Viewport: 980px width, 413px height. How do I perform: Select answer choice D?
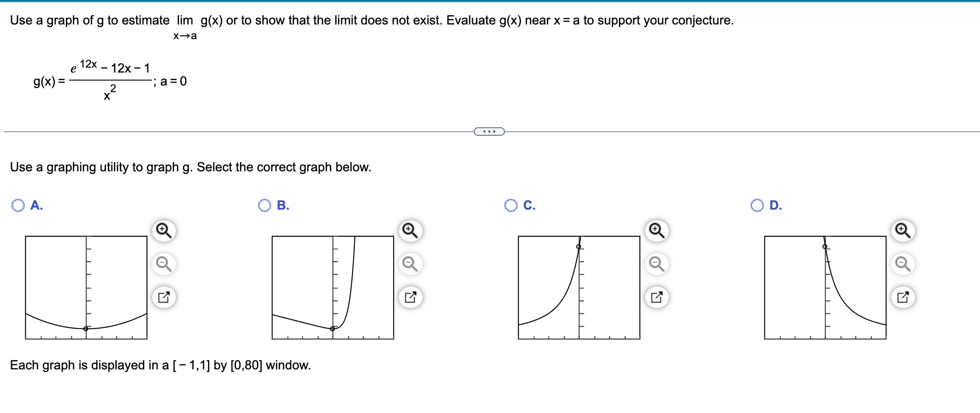tap(758, 205)
